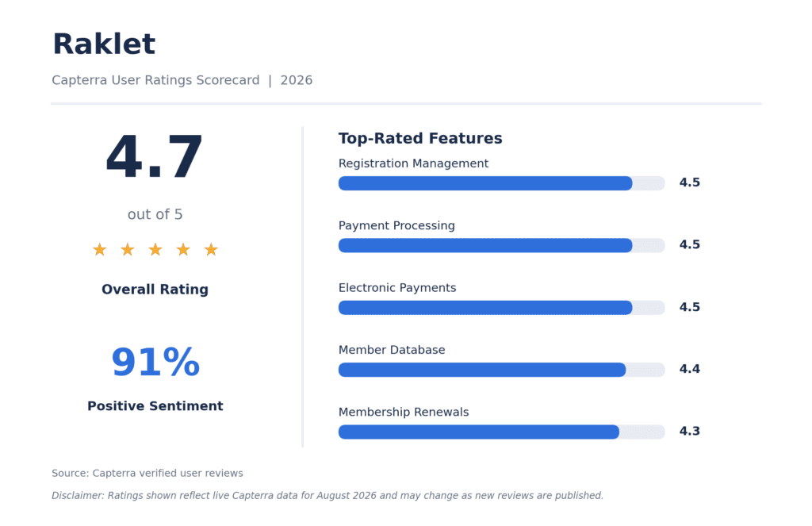This screenshot has height=526, width=812.
Task: Click the Membership Renewals rating bar
Action: point(501,432)
